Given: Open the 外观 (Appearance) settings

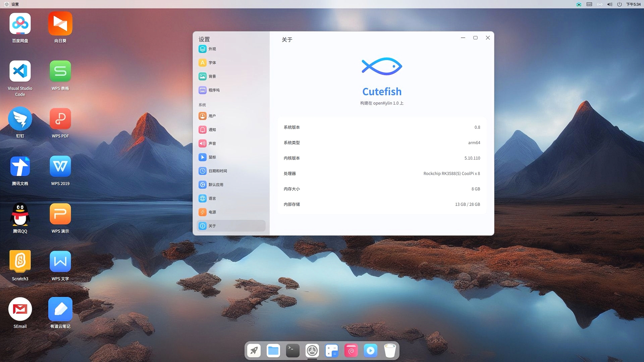Looking at the screenshot, I should click(212, 49).
